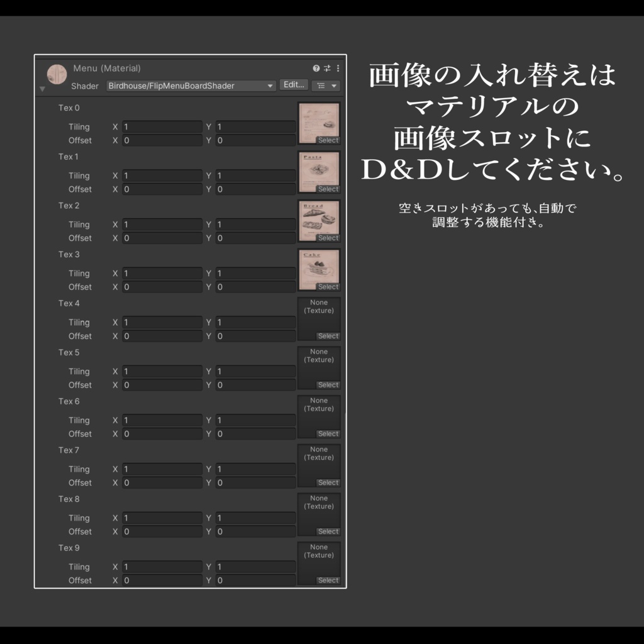Click Select on the Tex 9 slot
The image size is (644, 644).
pyautogui.click(x=328, y=580)
